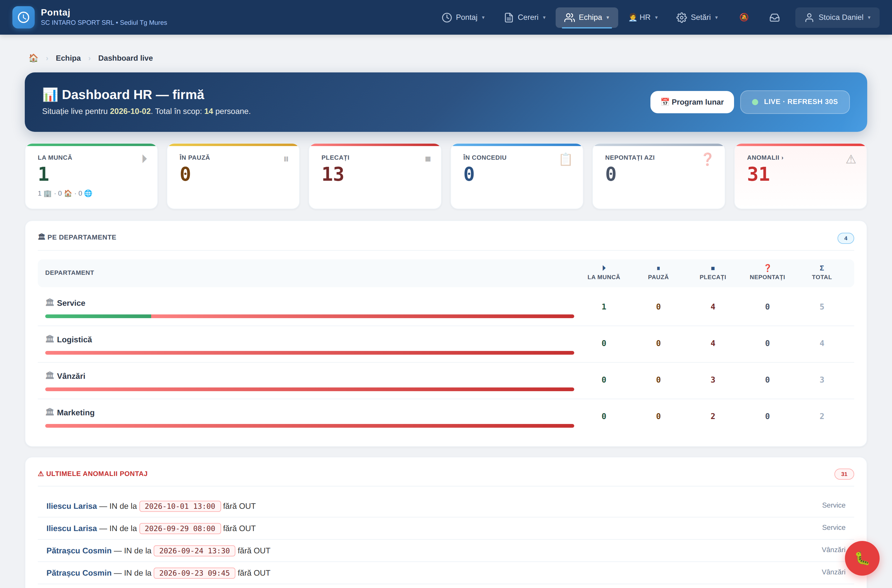Click the Program lunar button
The height and width of the screenshot is (588, 892).
tap(692, 102)
